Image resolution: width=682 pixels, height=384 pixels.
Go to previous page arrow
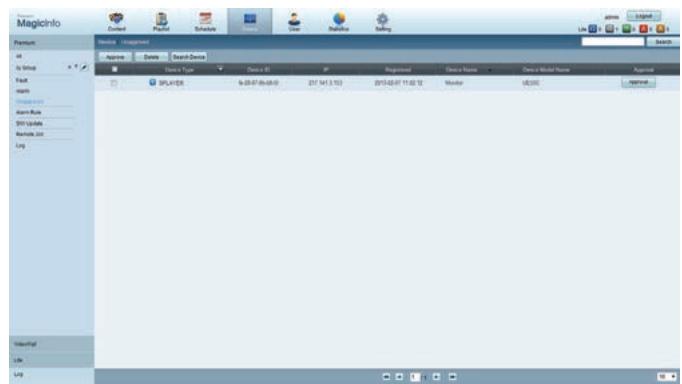399,377
